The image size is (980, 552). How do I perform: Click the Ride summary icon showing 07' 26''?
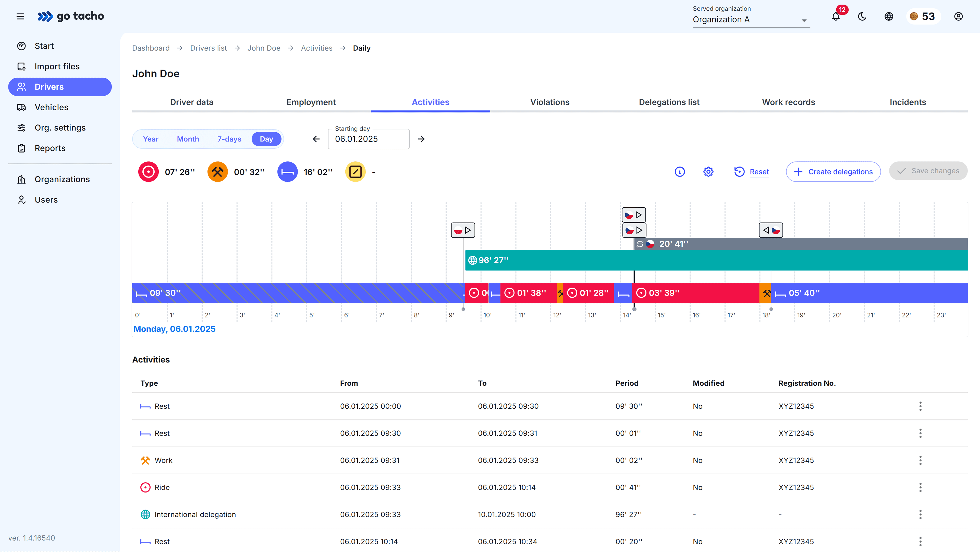coord(148,172)
